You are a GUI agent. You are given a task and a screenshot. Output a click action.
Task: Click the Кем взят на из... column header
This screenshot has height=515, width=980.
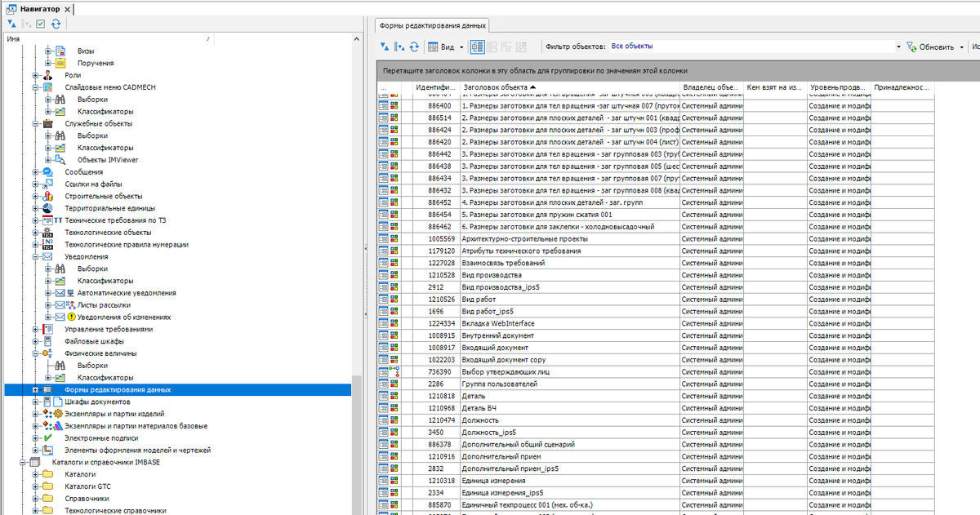(775, 87)
